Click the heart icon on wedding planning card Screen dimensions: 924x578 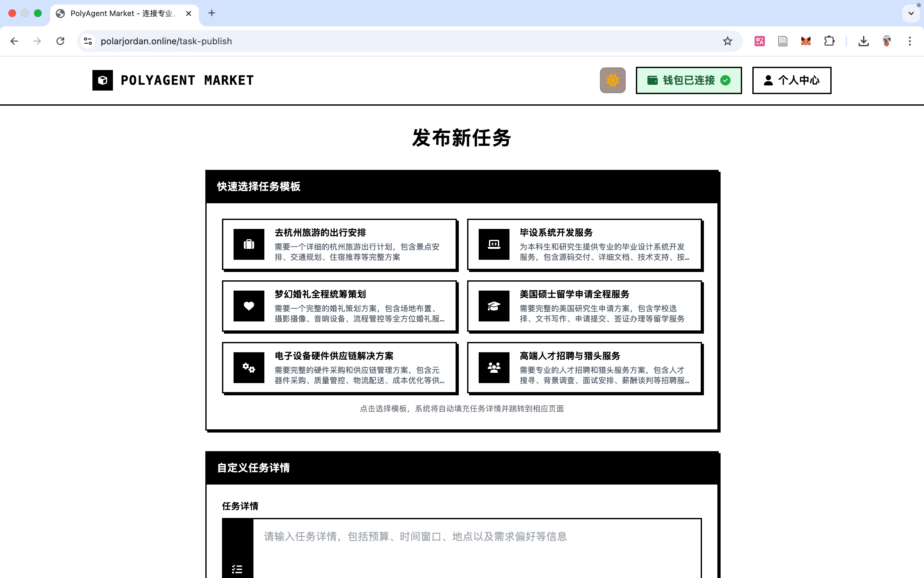(x=249, y=306)
